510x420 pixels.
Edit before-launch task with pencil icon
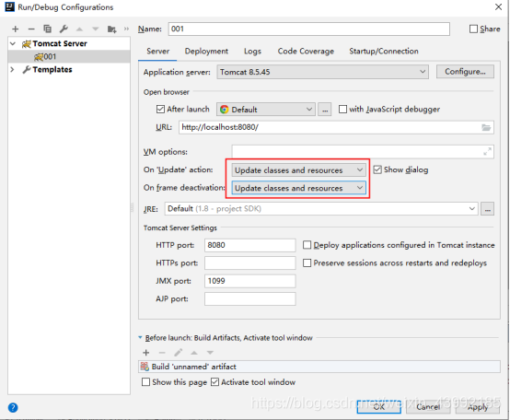[178, 353]
